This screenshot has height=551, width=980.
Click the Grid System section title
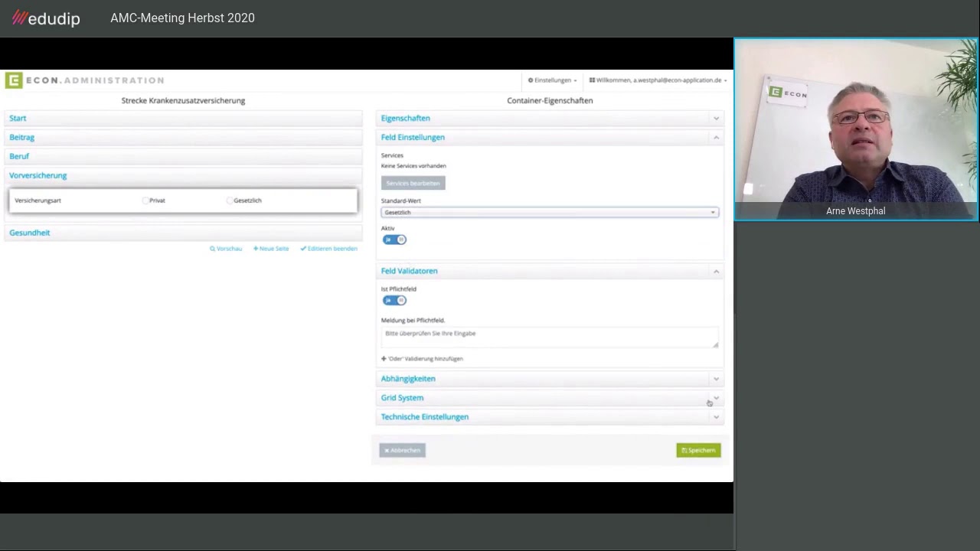click(x=402, y=398)
